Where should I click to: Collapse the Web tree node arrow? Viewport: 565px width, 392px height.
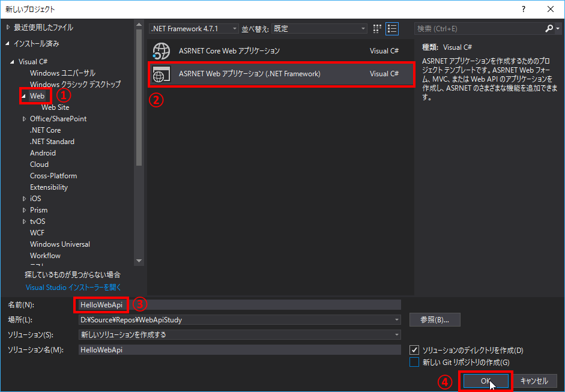click(x=24, y=96)
